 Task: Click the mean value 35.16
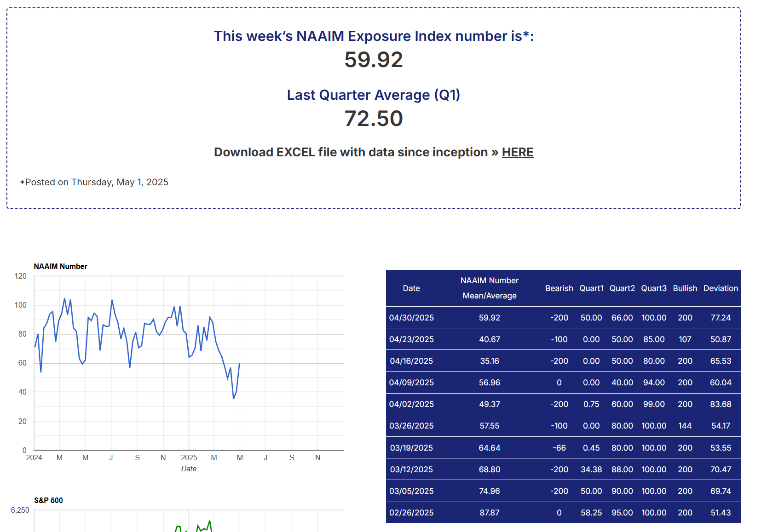(490, 361)
